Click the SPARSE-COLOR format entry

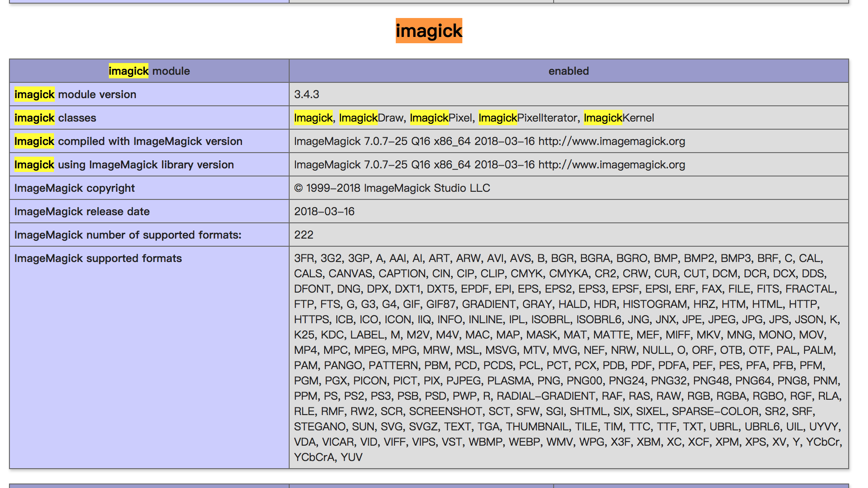pos(715,411)
